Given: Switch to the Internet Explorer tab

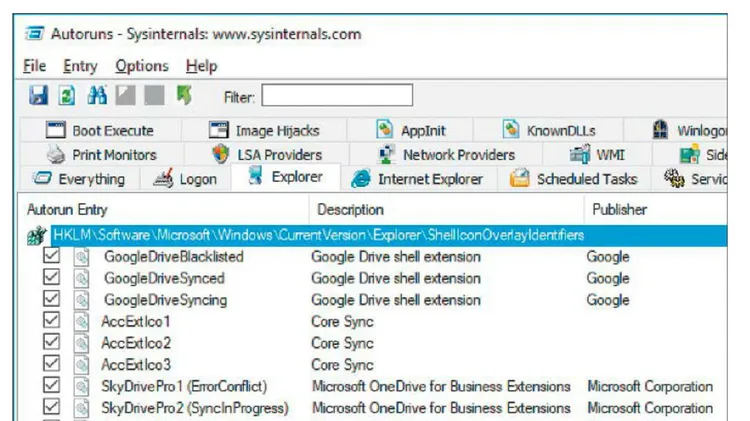Looking at the screenshot, I should point(418,179).
